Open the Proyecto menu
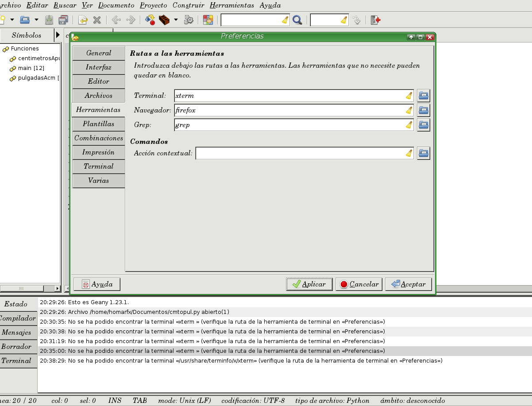Screen dimensions: 532x406 click(154, 5)
